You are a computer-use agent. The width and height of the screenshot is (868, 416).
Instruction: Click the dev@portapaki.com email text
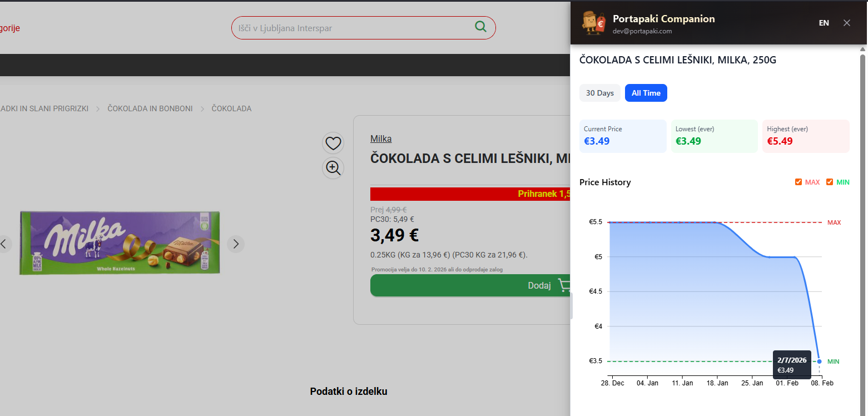click(642, 32)
